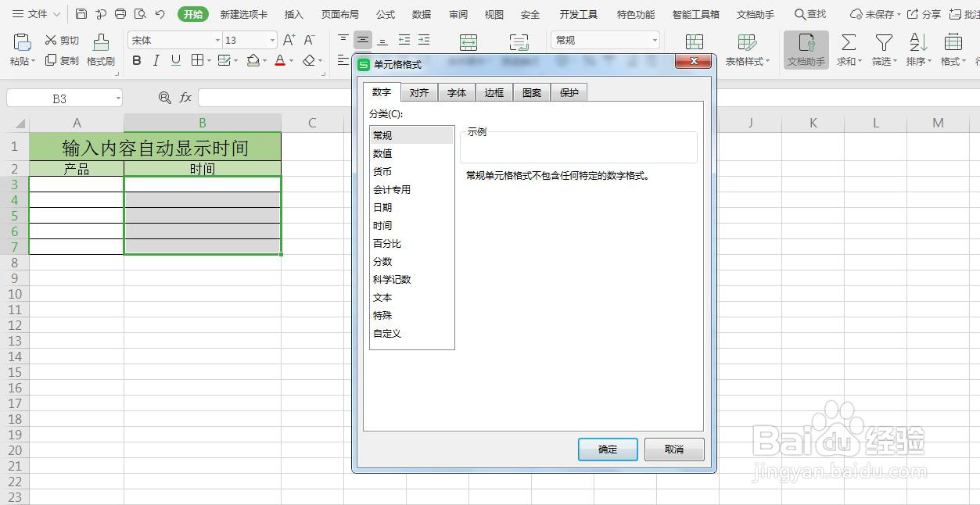The height and width of the screenshot is (505, 980).
Task: Select the Format Painter (格式刷) tool
Action: [x=101, y=50]
